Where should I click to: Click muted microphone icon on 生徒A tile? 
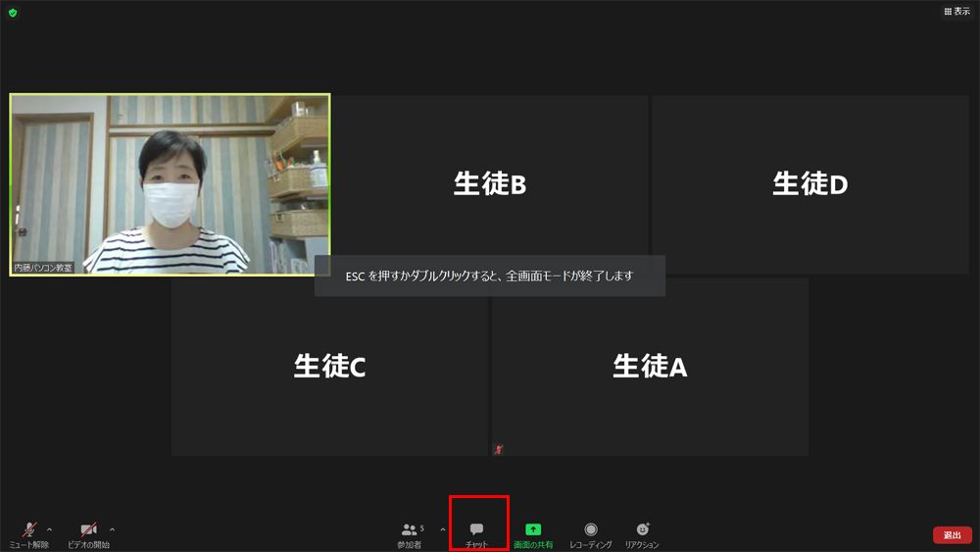click(498, 449)
